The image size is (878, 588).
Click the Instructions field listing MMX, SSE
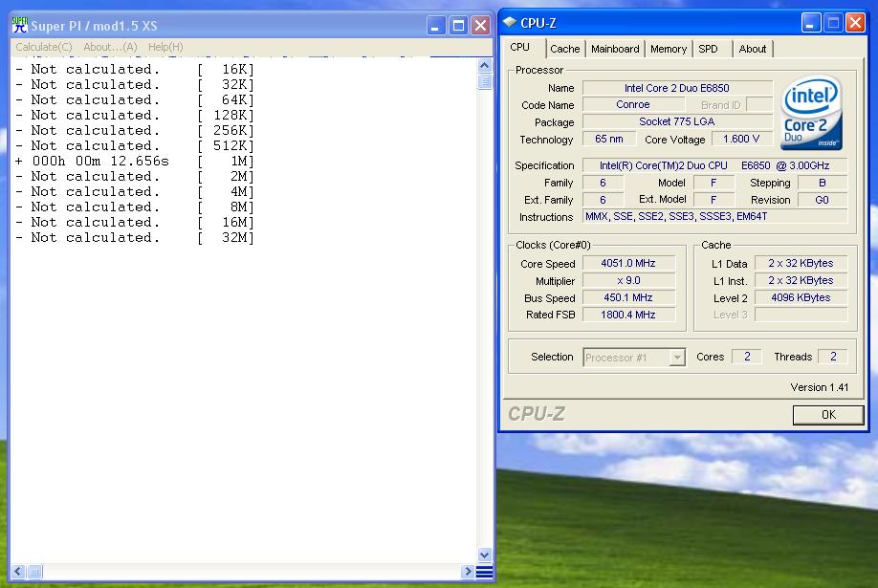(x=715, y=216)
